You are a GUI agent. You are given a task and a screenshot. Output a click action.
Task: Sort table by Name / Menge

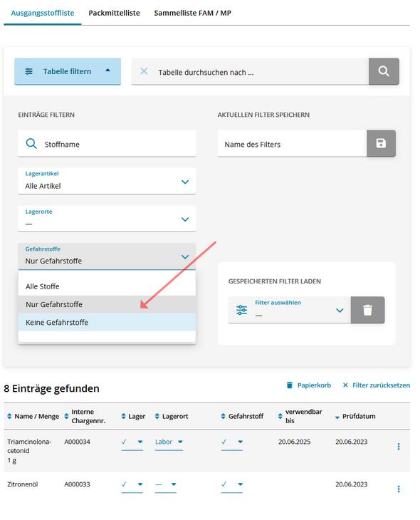(x=33, y=416)
